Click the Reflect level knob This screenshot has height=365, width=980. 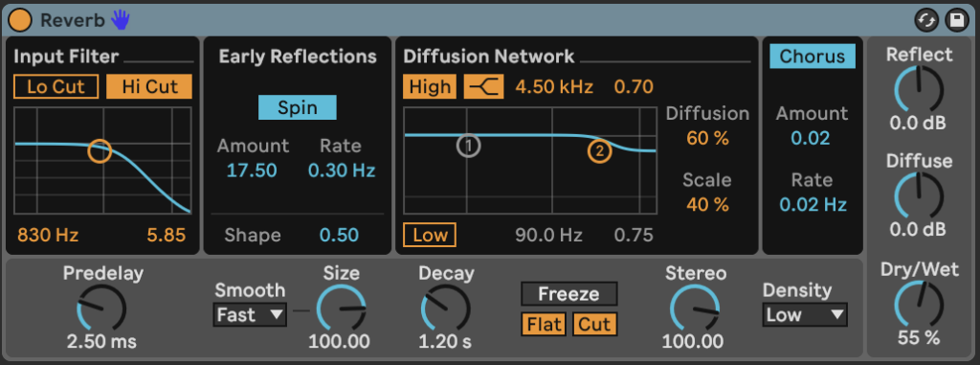[919, 89]
